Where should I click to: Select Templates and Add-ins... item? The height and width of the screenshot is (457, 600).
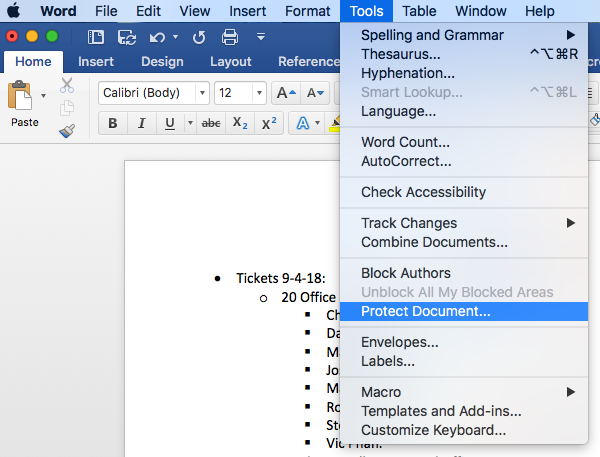click(x=464, y=411)
